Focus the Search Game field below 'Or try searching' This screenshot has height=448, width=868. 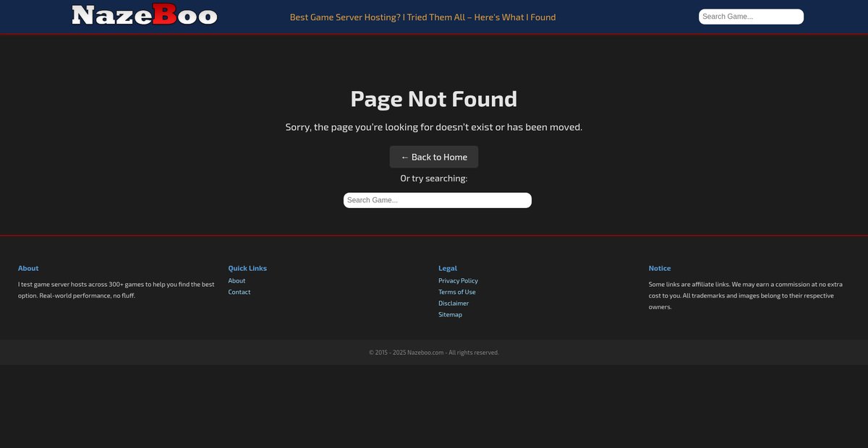pyautogui.click(x=438, y=200)
